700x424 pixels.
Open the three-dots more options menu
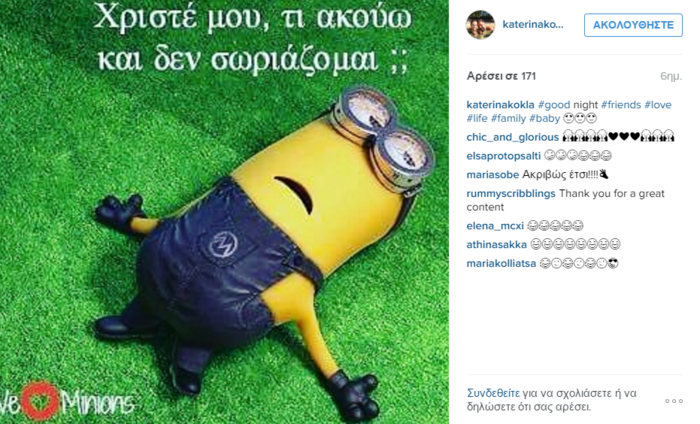(674, 401)
